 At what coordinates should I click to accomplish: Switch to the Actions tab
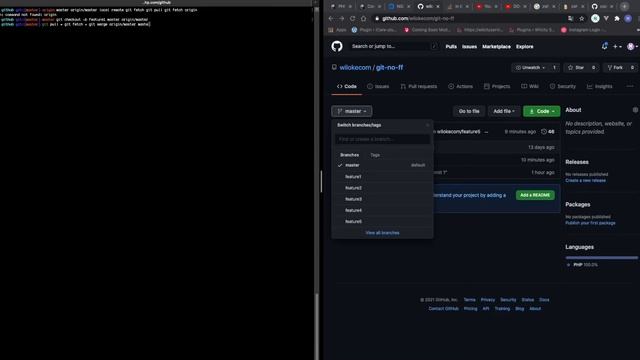coord(460,87)
